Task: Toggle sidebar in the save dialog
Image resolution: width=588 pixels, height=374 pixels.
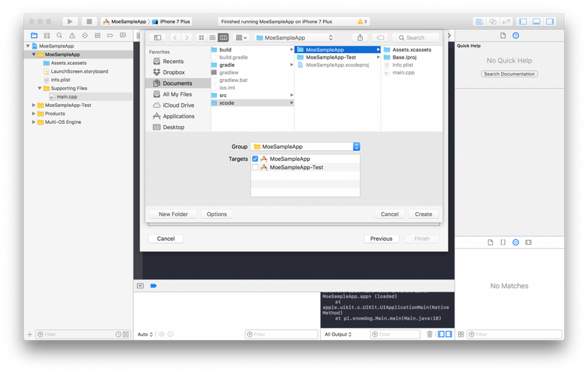Action: [x=157, y=37]
